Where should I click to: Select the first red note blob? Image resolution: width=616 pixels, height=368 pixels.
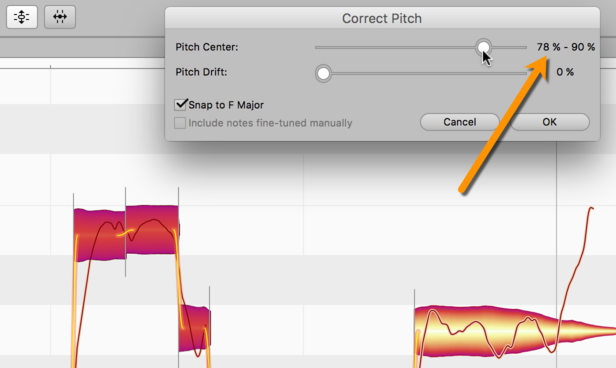100,235
